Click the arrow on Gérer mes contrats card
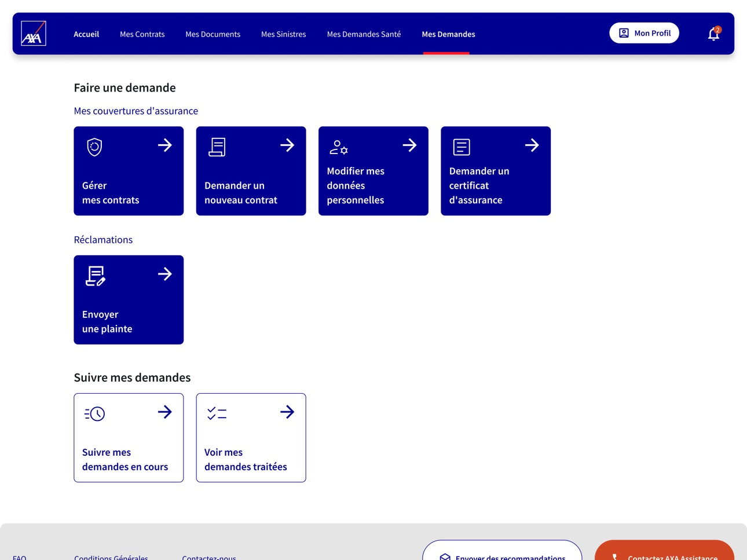The image size is (747, 560). [165, 145]
